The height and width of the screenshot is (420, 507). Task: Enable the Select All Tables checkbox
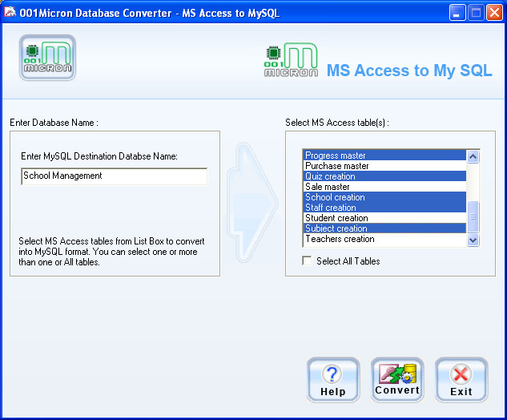[x=307, y=260]
